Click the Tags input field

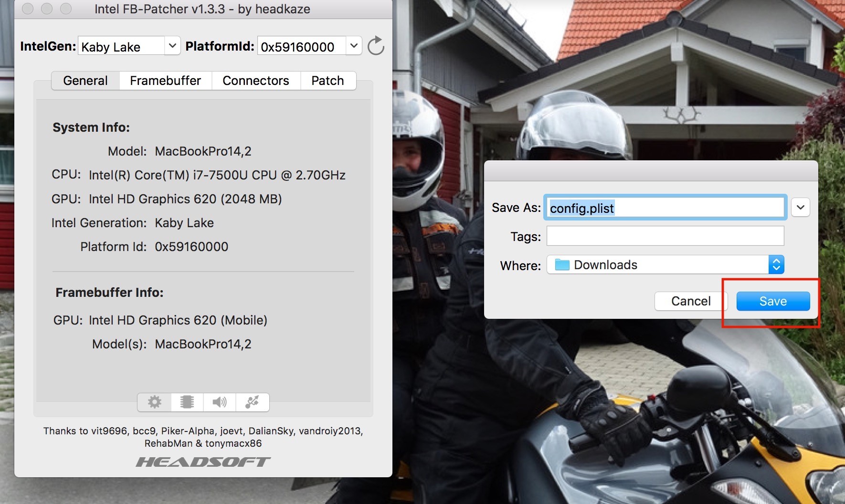click(665, 236)
